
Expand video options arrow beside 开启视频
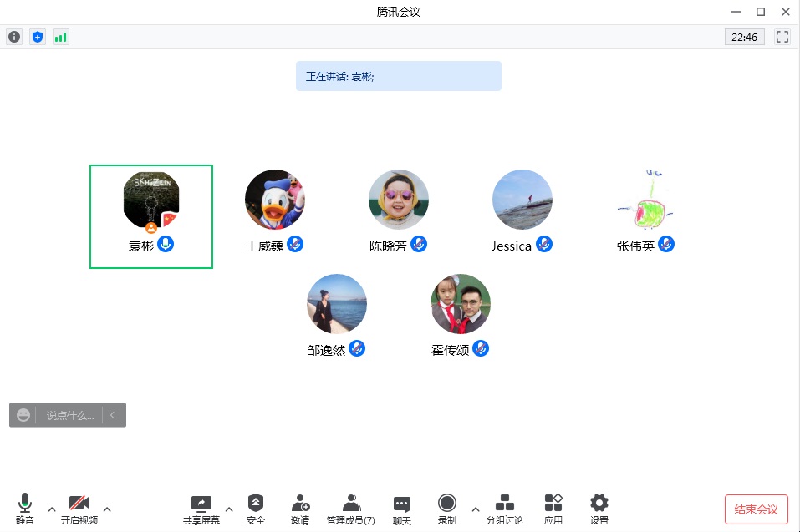(107, 509)
